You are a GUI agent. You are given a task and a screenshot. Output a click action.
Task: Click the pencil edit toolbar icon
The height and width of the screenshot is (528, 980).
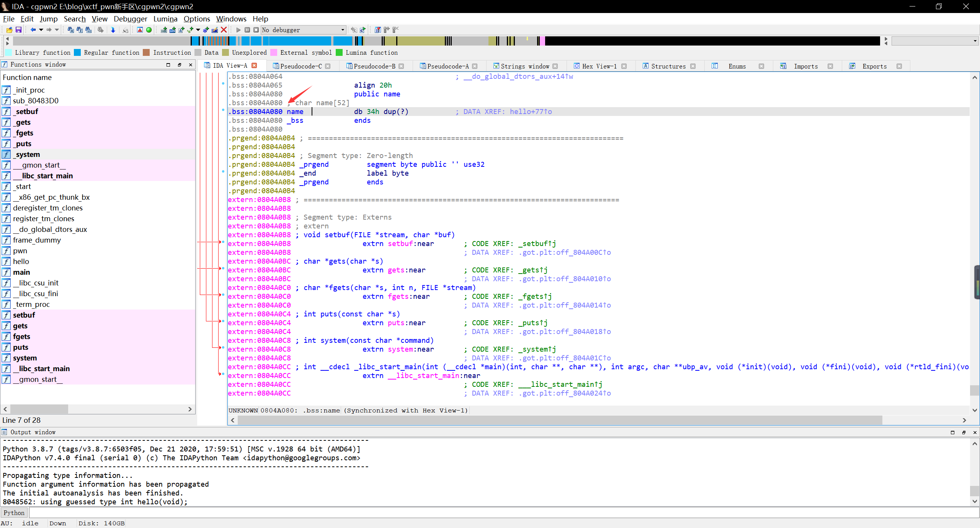[215, 30]
